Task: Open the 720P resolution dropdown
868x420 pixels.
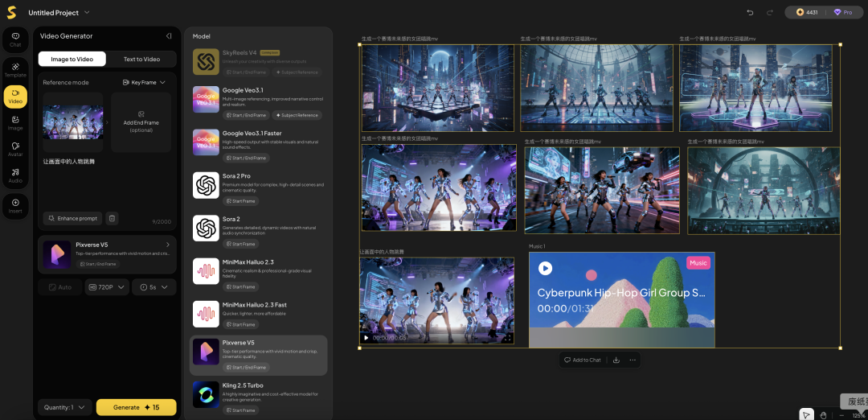Action: tap(107, 287)
